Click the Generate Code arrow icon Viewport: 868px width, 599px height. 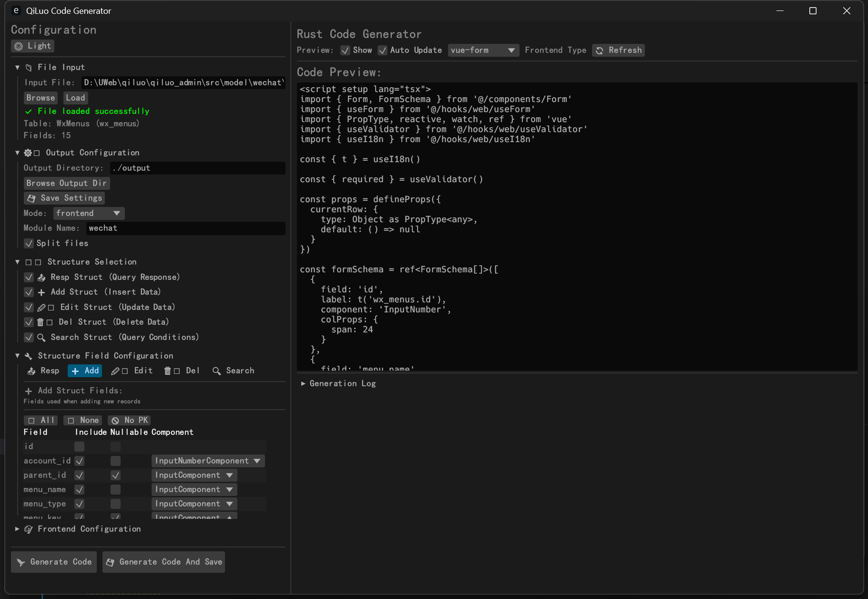(21, 562)
